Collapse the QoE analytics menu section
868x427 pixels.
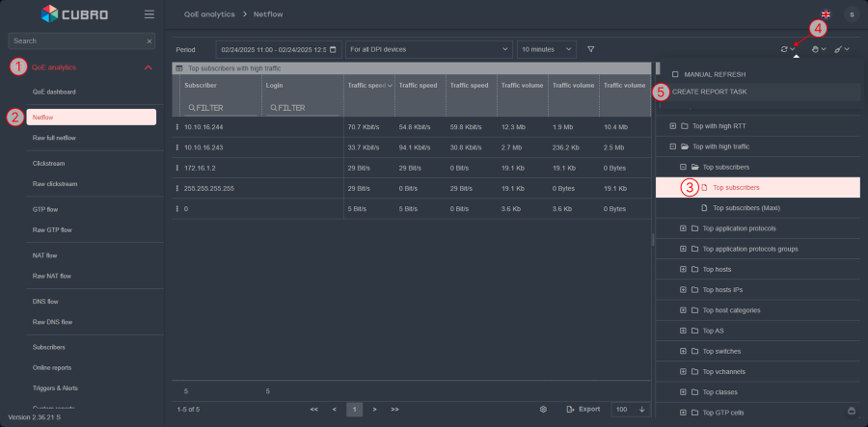click(148, 67)
